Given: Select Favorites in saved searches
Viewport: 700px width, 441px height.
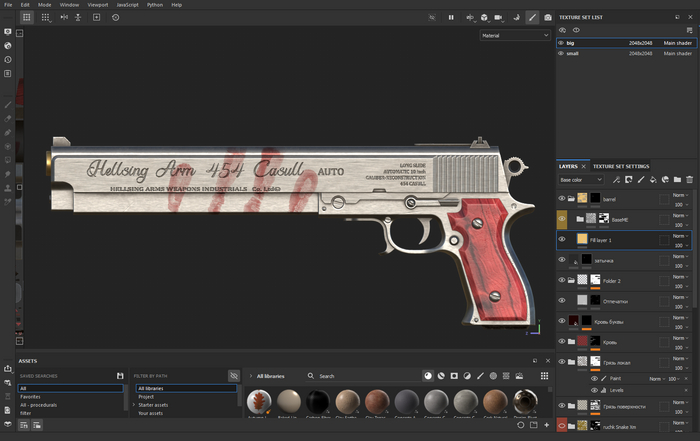Looking at the screenshot, I should pos(31,397).
